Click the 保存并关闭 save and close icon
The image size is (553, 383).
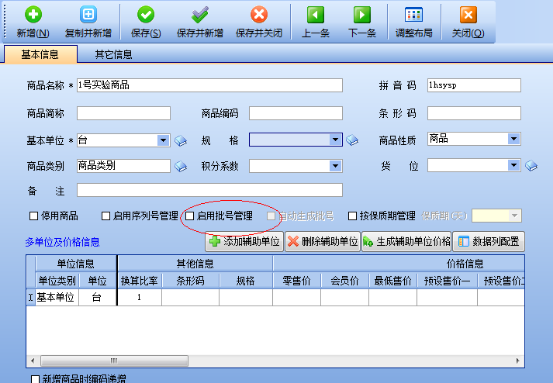pos(259,14)
